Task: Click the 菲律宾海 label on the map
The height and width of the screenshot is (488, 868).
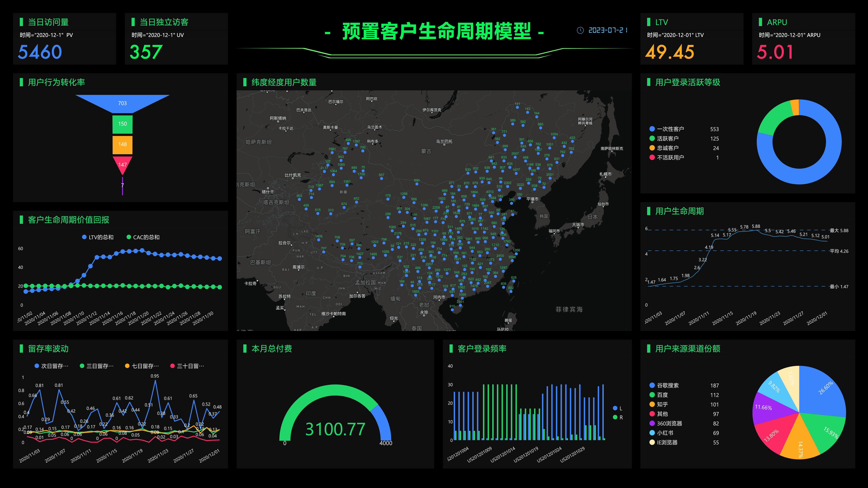Action: coord(569,309)
